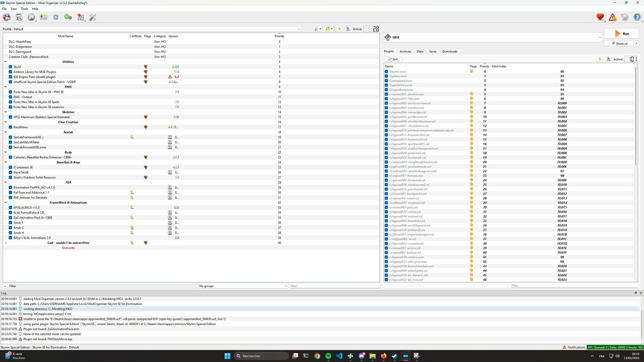
Task: Click the restore mod list backup arrow icon
Action: pyautogui.click(x=339, y=29)
